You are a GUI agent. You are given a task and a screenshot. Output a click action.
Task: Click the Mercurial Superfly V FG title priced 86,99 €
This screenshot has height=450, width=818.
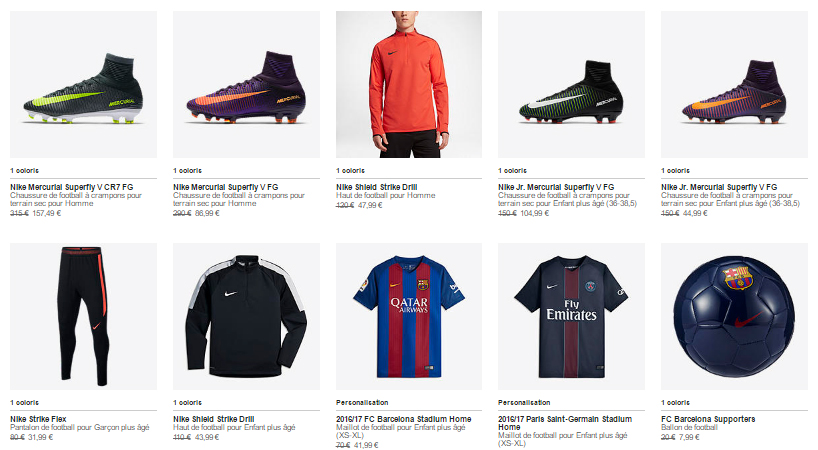coord(227,186)
